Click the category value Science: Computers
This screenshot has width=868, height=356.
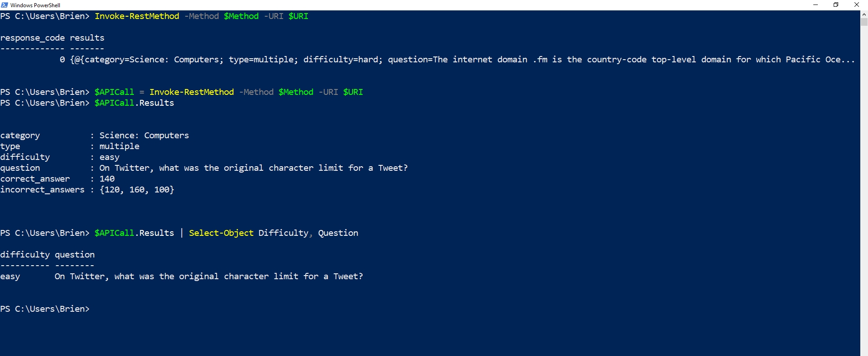[144, 136]
